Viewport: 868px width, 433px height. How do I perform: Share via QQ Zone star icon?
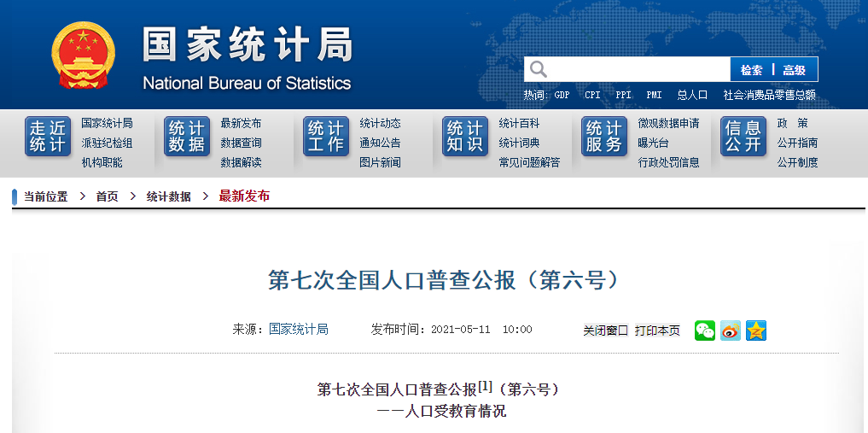click(755, 331)
